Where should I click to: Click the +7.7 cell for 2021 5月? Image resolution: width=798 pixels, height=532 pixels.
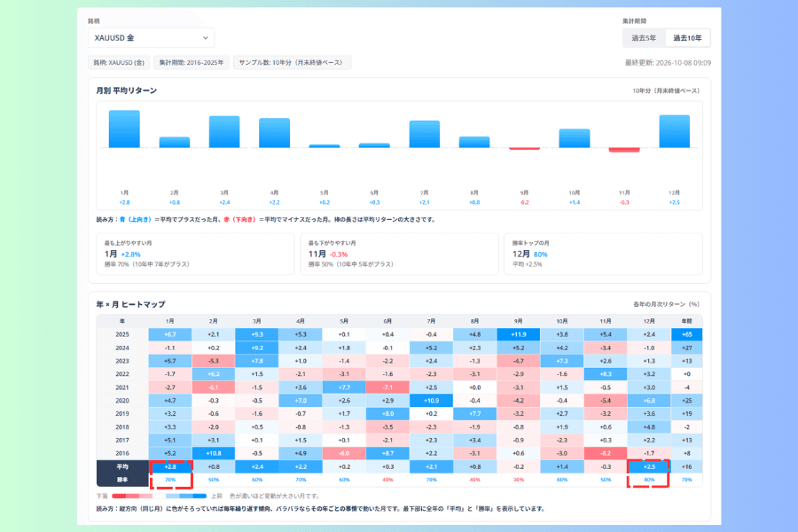pos(344,387)
